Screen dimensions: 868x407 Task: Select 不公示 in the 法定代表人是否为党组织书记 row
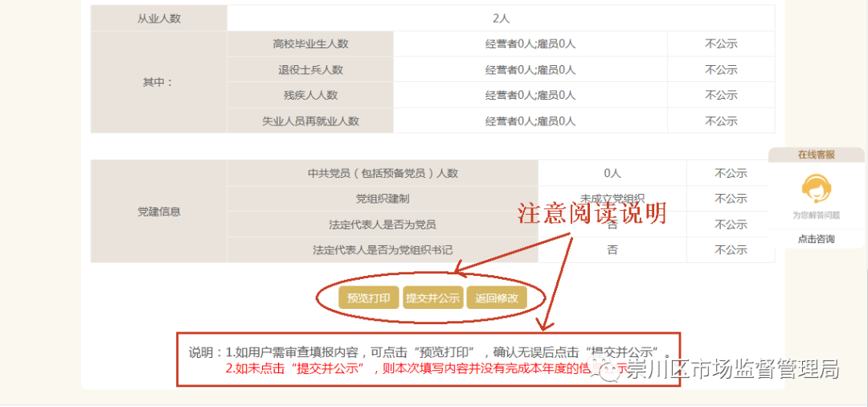click(x=731, y=250)
